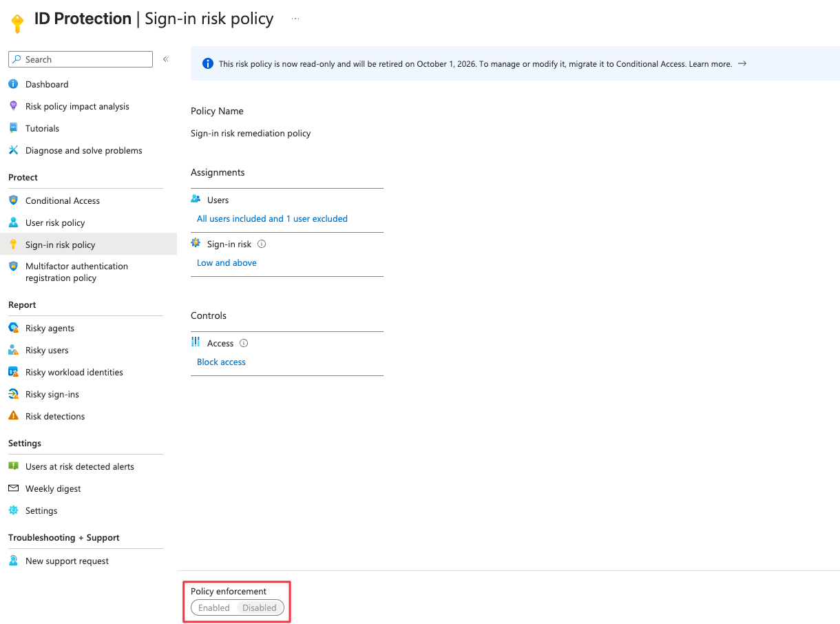Image resolution: width=840 pixels, height=624 pixels.
Task: Click the Tutorials book icon
Action: tap(13, 128)
